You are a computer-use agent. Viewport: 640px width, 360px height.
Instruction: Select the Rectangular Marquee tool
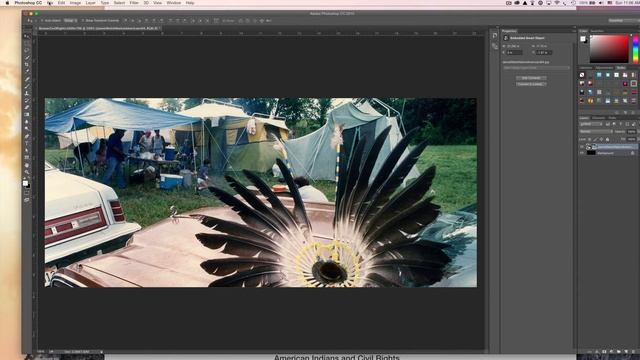pyautogui.click(x=27, y=43)
